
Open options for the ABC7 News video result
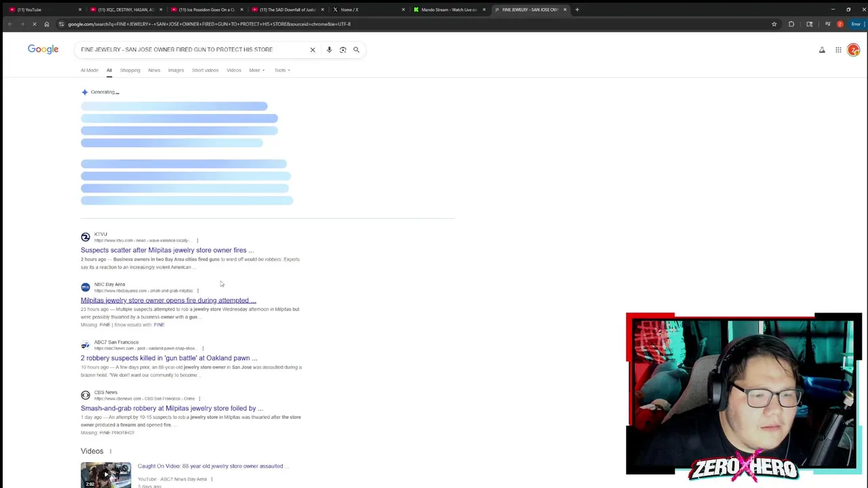[212, 479]
